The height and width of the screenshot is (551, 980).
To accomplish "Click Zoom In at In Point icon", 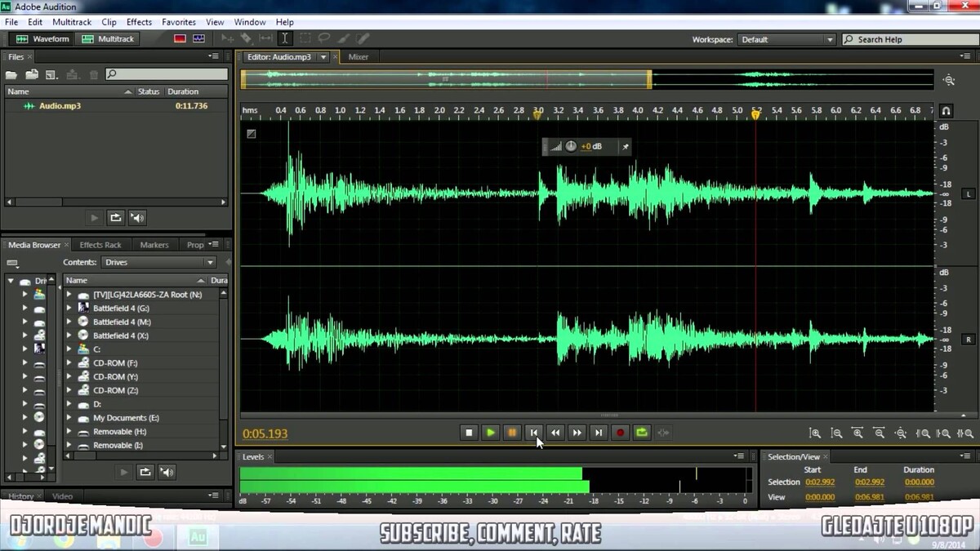I will (923, 433).
